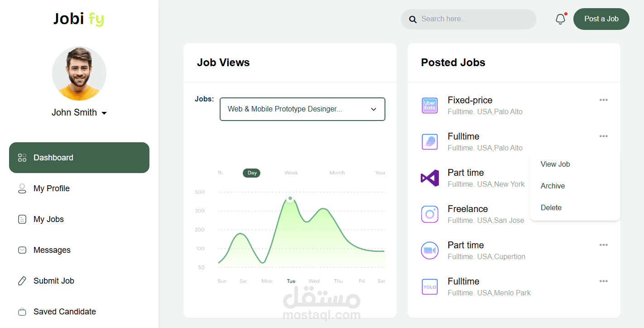Click the Zoom camera logo icon
Image resolution: width=644 pixels, height=328 pixels.
pos(429,251)
